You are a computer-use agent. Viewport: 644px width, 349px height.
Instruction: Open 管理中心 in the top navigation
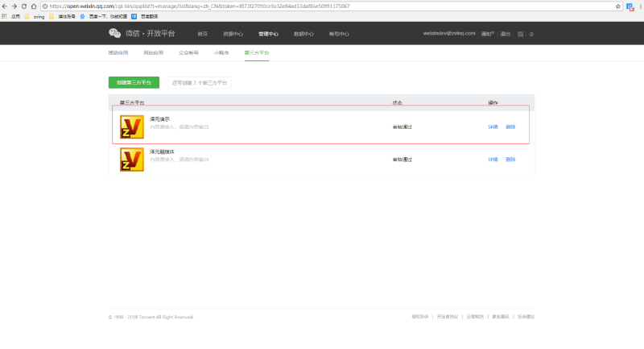coord(268,34)
